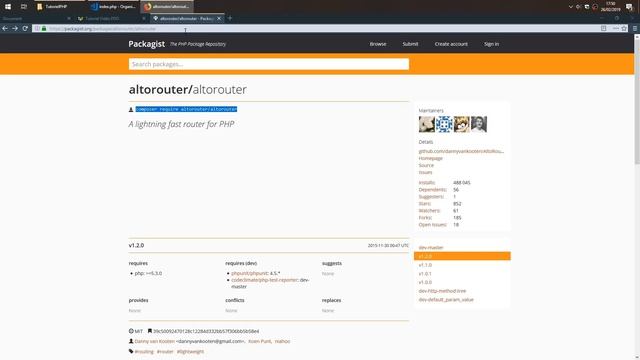Open the Koen Punt author link

pos(259,341)
